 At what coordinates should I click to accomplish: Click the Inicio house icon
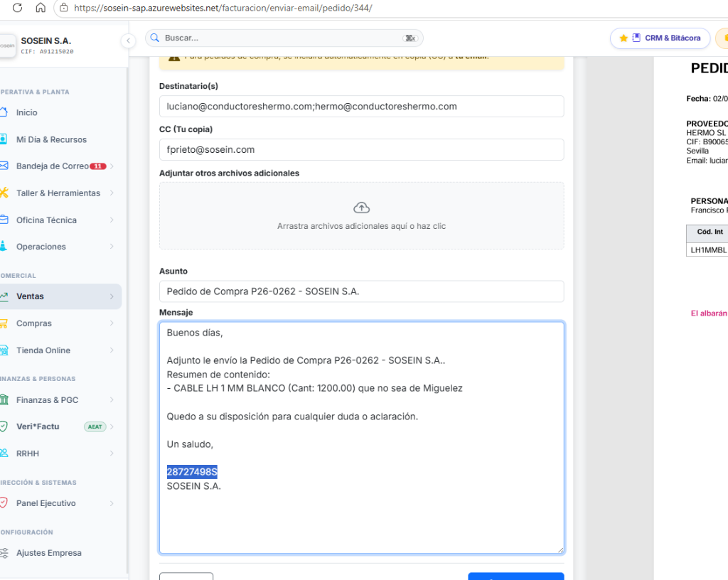point(4,112)
